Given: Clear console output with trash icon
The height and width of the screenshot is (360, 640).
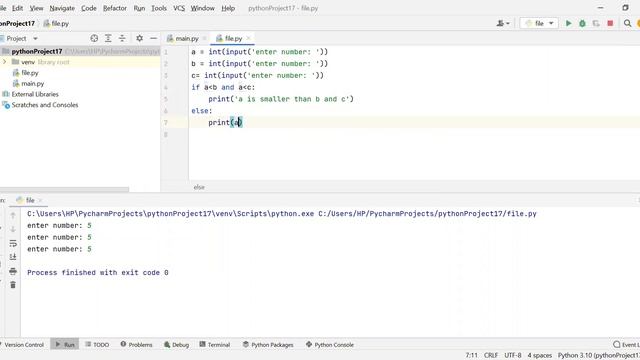Looking at the screenshot, I should (13, 285).
